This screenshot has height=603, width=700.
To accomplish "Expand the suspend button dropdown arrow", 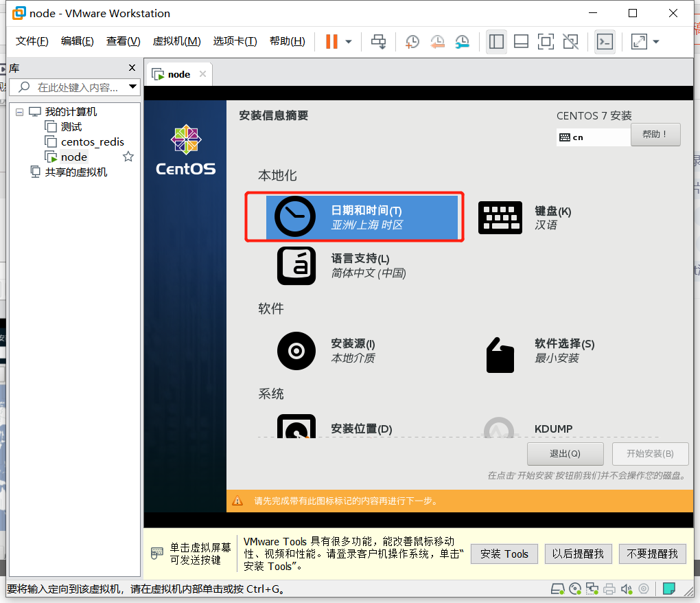I will coord(349,42).
